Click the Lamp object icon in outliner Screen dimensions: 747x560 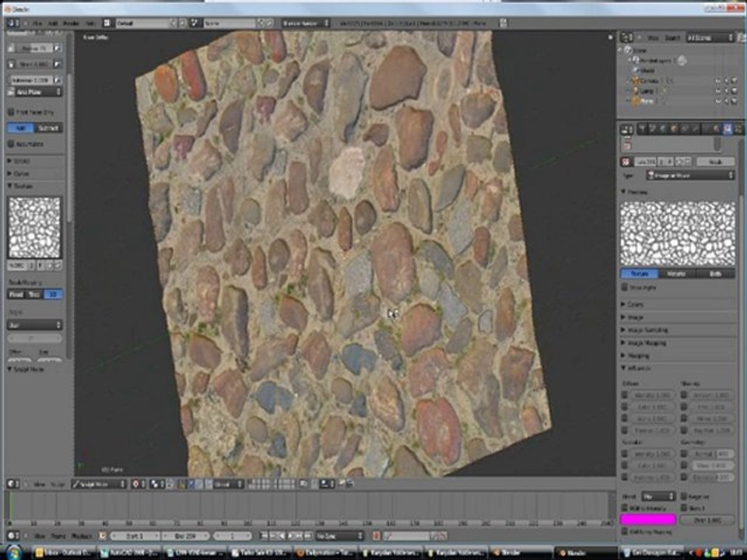[635, 90]
